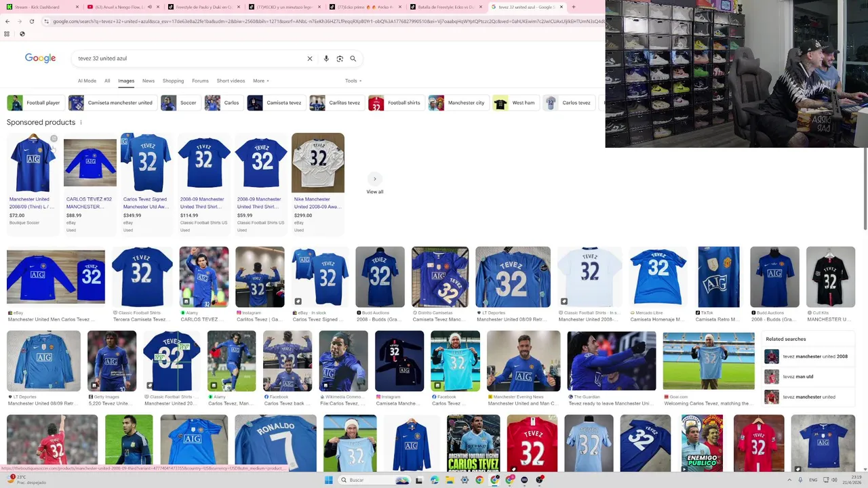Select the Images tab
Screen dimensions: 868x488
point(126,81)
